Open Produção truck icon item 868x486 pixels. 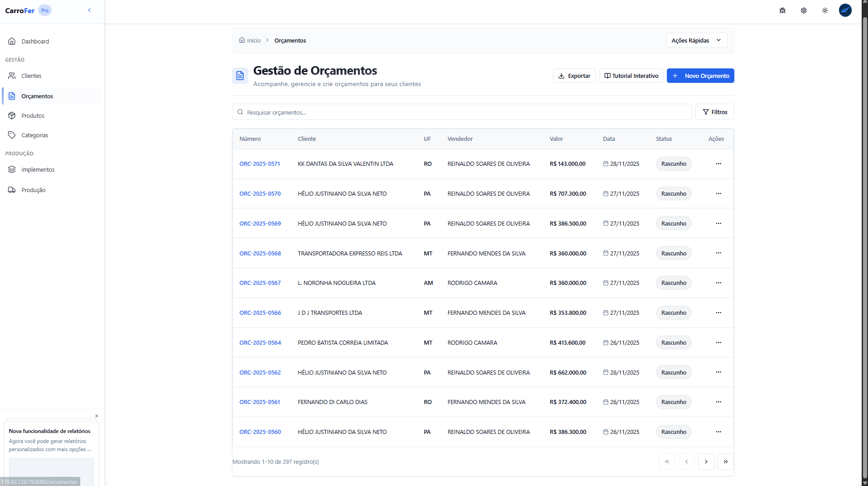33,190
